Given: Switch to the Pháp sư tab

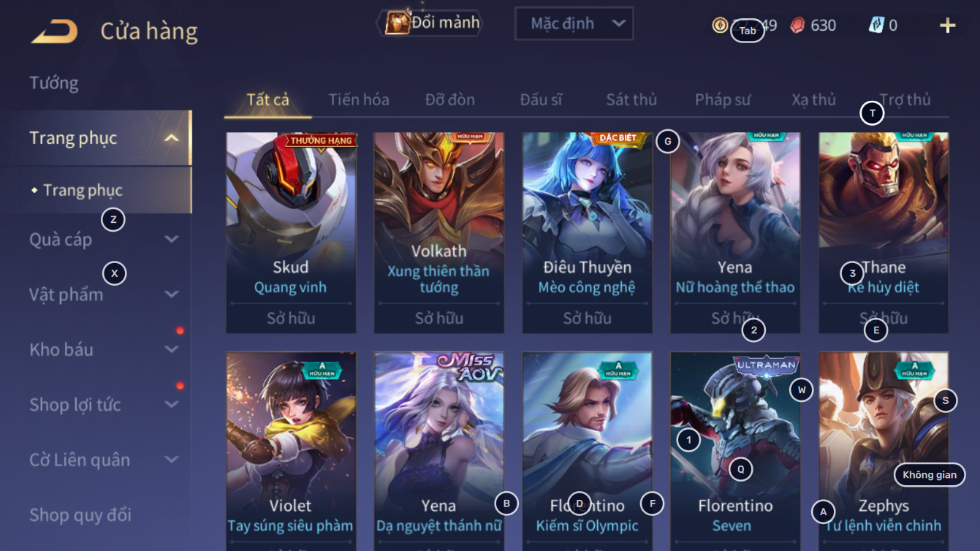Looking at the screenshot, I should pos(723,99).
